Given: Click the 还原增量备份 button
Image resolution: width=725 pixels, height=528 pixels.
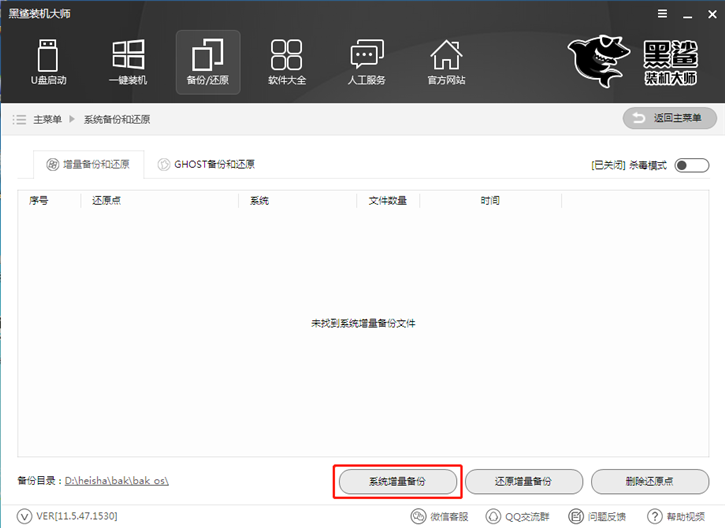Looking at the screenshot, I should [523, 481].
